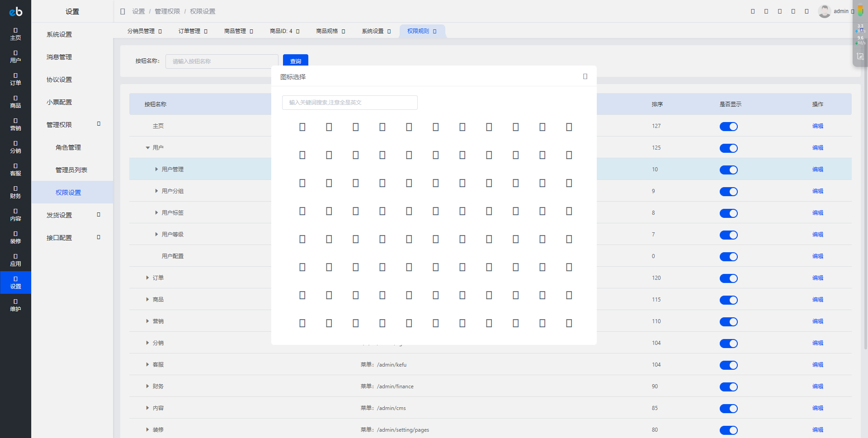Click the admin avatar picture
The width and height of the screenshot is (868, 438).
[824, 11]
